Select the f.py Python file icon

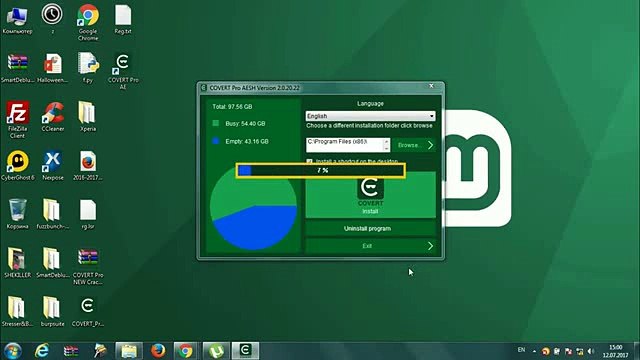[88, 68]
